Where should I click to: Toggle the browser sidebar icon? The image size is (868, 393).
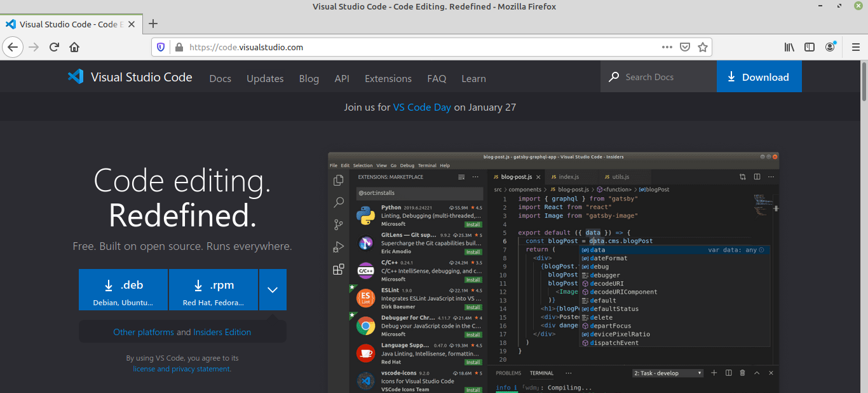809,46
